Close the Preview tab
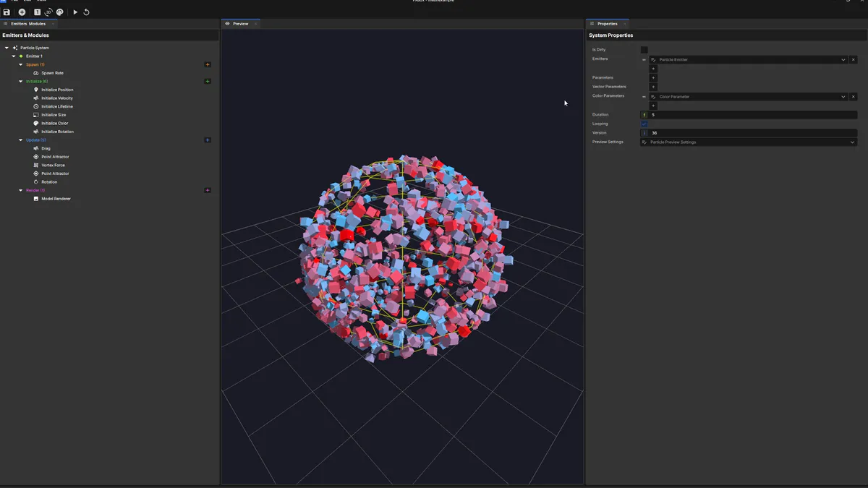 click(x=255, y=24)
